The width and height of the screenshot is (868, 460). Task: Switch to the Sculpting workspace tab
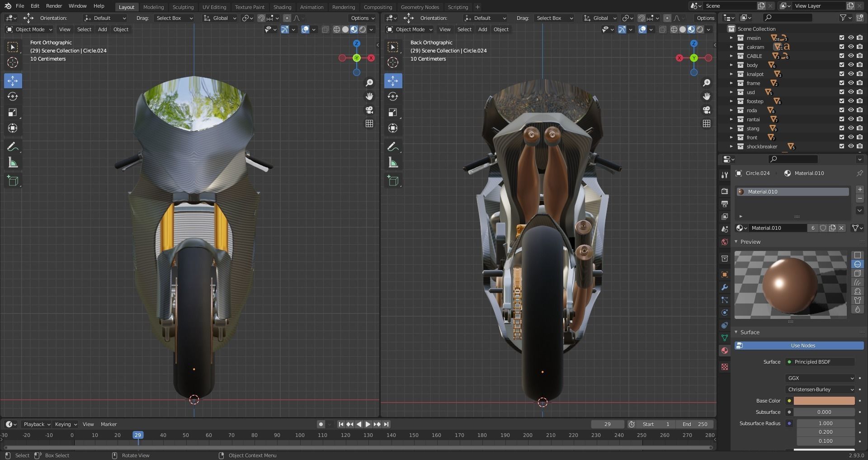click(183, 7)
